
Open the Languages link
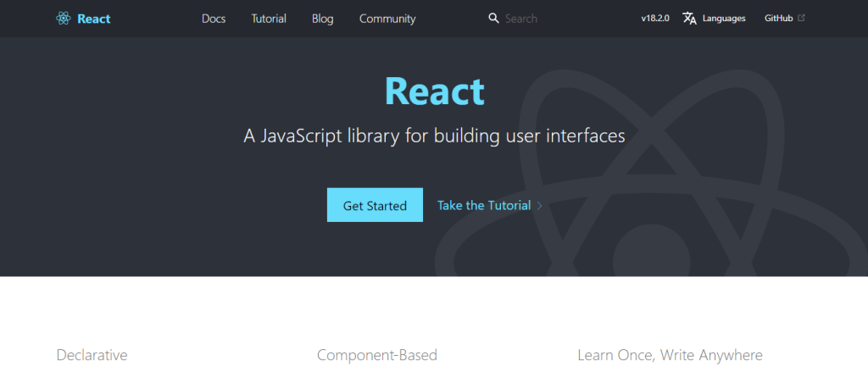point(724,19)
